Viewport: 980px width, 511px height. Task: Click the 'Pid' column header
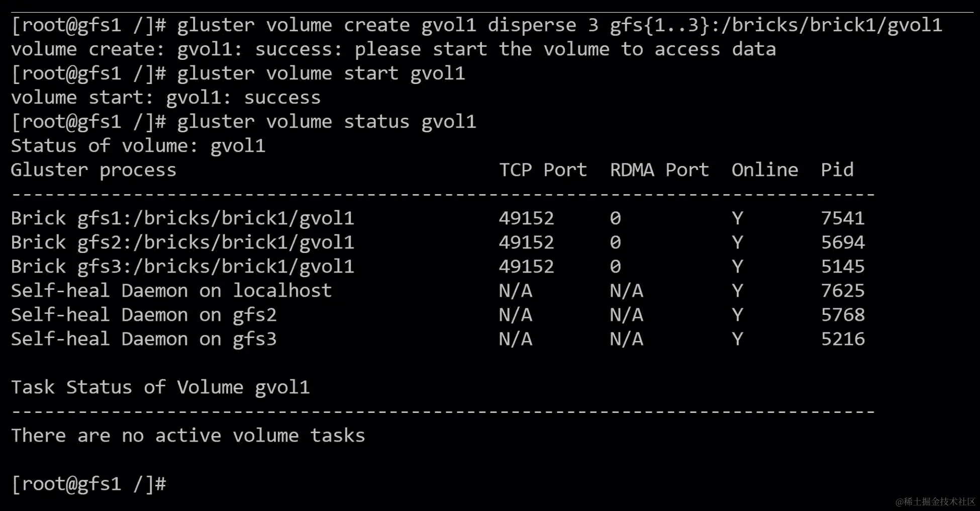click(837, 170)
